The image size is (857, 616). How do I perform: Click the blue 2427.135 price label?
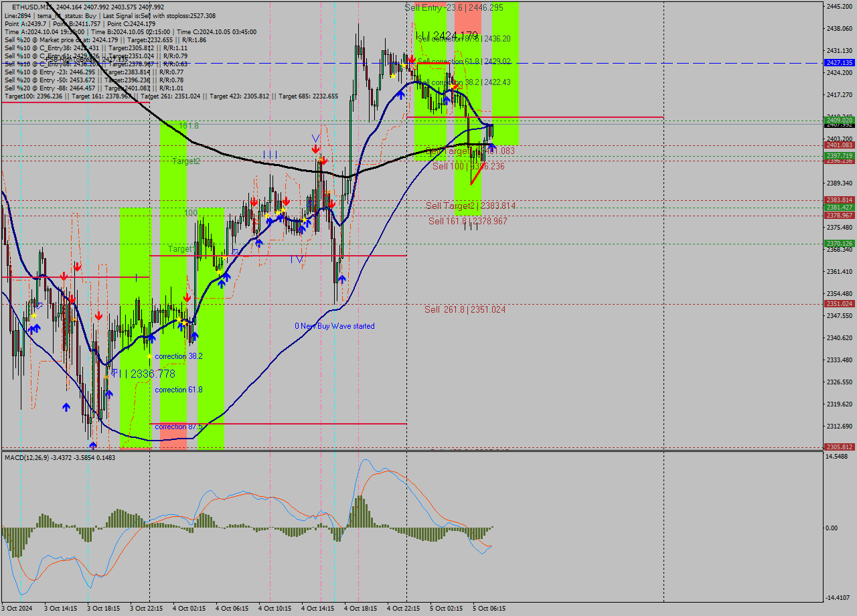(x=839, y=62)
